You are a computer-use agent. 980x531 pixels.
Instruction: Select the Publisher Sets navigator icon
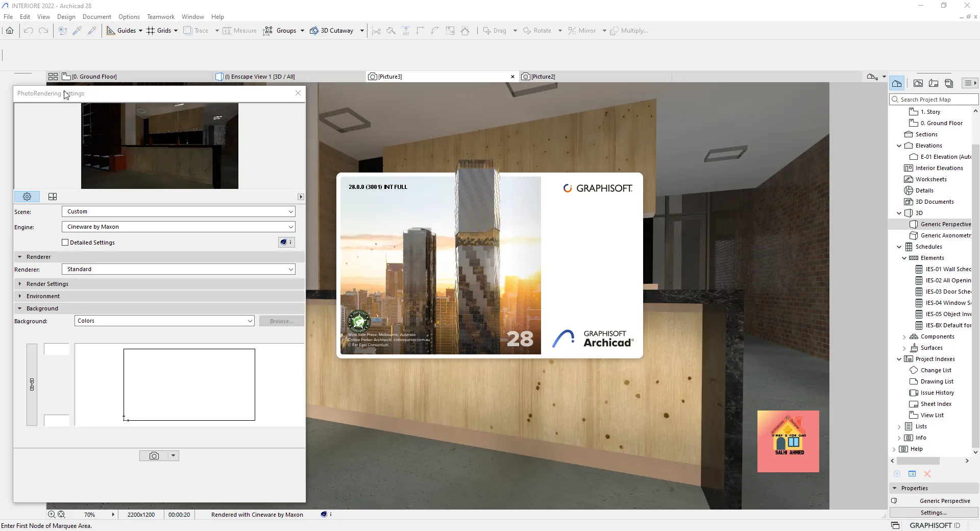(949, 83)
